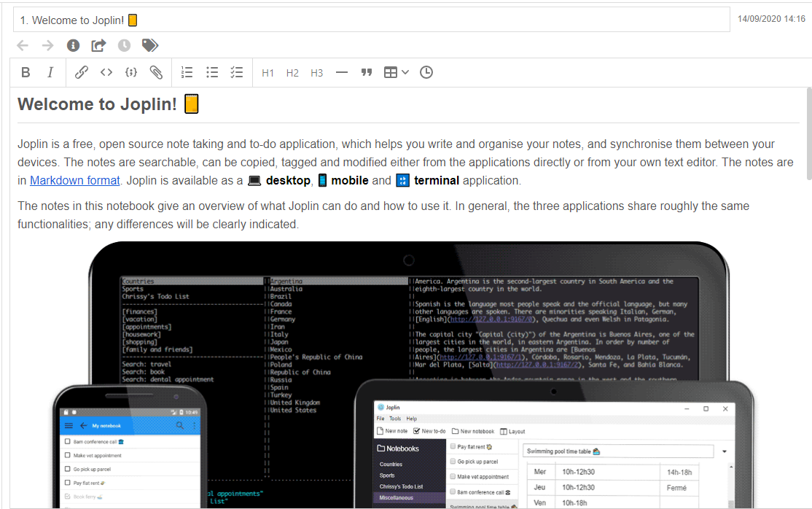The height and width of the screenshot is (509, 812).
Task: Open note history clock icon
Action: coord(125,46)
